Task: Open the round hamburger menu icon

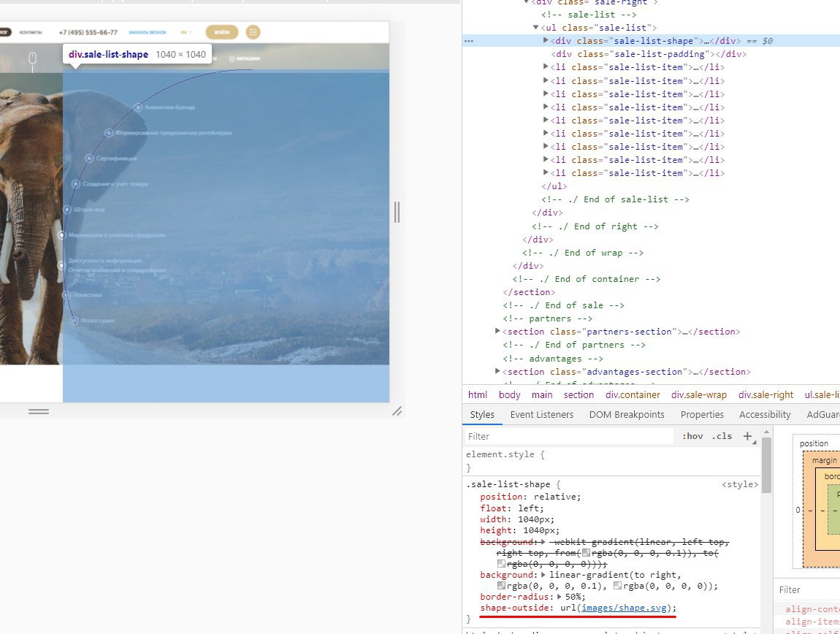Action: tap(253, 32)
